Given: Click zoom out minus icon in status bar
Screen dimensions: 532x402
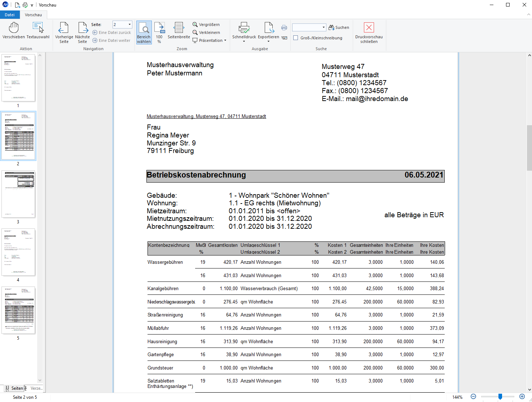Looking at the screenshot, I should coord(474,397).
